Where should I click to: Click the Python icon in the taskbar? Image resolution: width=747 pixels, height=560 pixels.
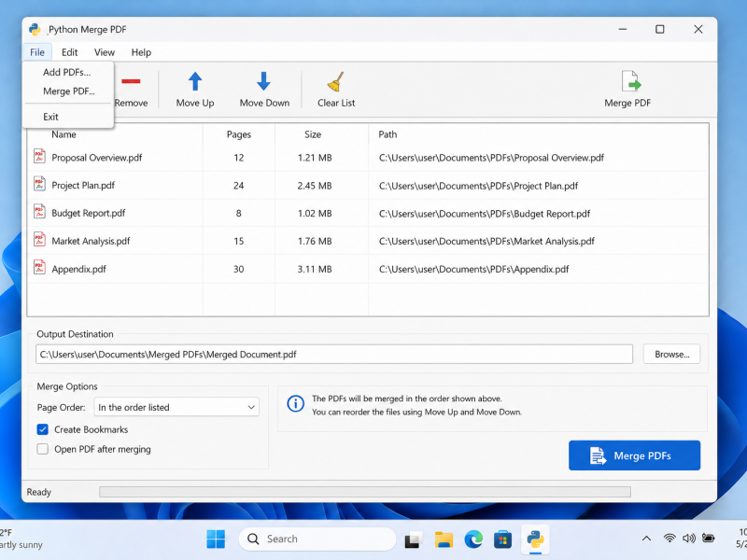tap(535, 539)
